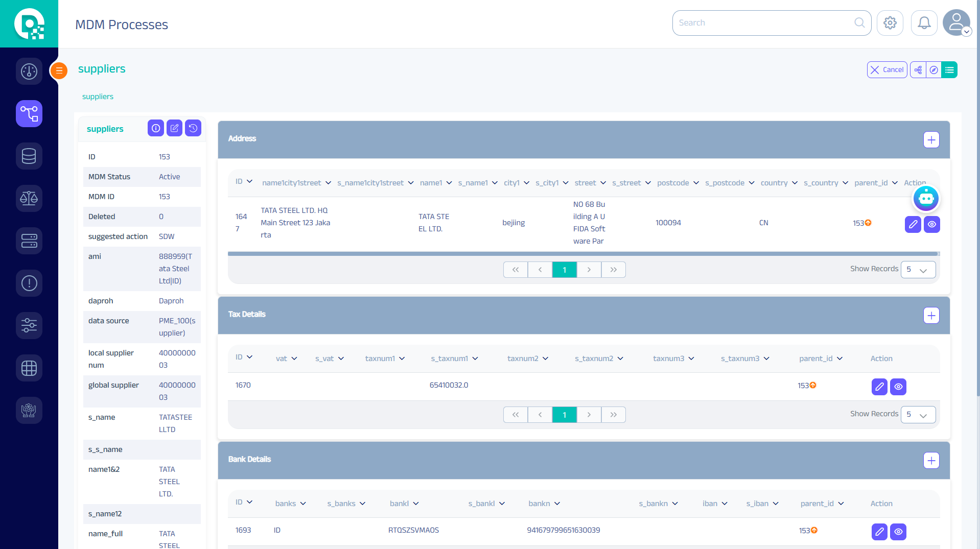Viewport: 980px width, 549px height.
Task: View Address record using eye icon
Action: click(932, 224)
